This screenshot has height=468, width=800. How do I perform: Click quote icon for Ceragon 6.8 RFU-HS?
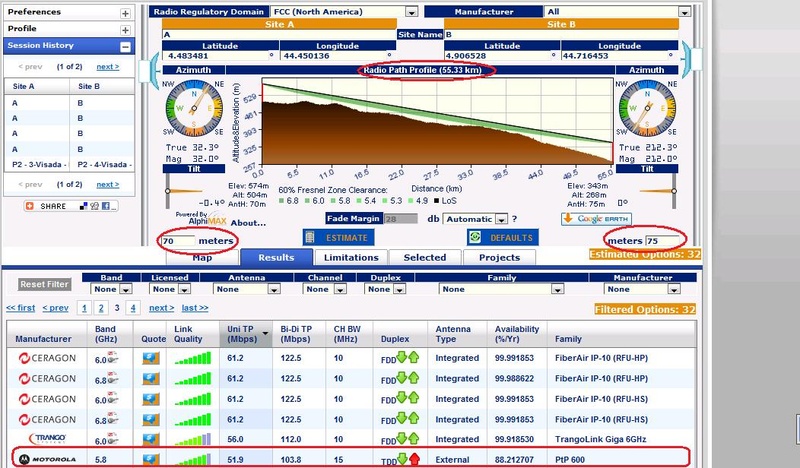coord(151,420)
